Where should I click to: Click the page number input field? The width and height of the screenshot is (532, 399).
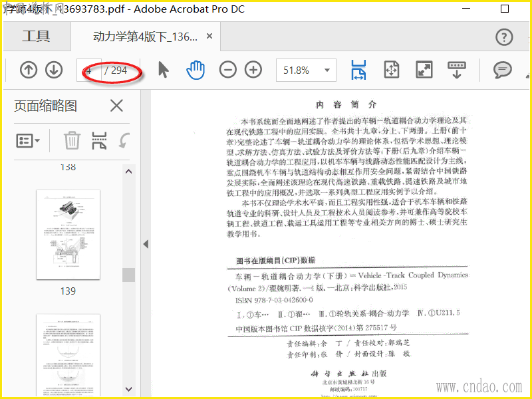click(89, 70)
